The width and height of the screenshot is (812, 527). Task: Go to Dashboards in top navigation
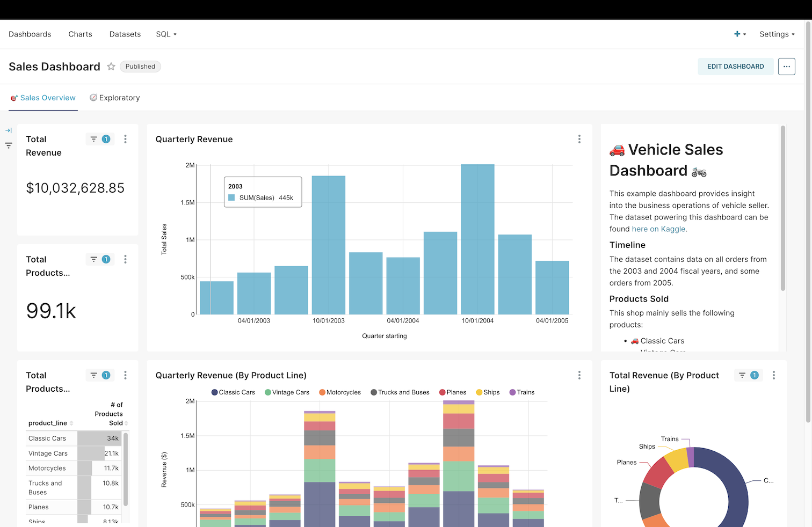pos(30,34)
